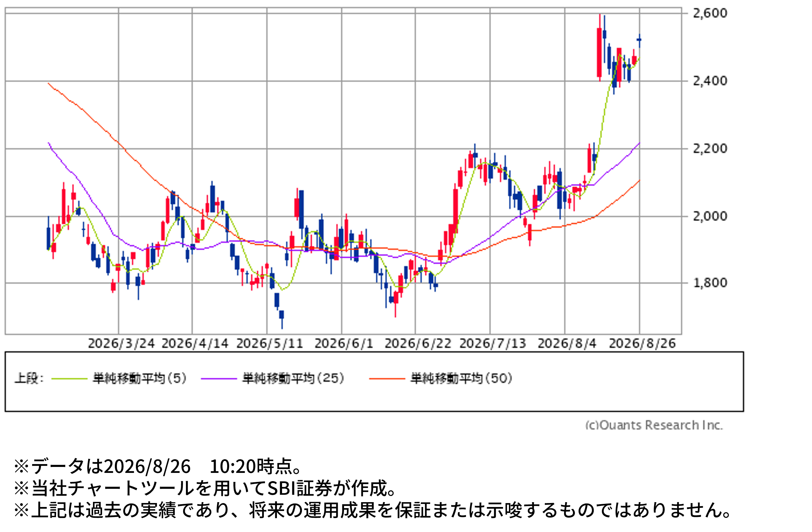Click the 2,000 price axis label
The height and width of the screenshot is (532, 812).
click(x=710, y=216)
